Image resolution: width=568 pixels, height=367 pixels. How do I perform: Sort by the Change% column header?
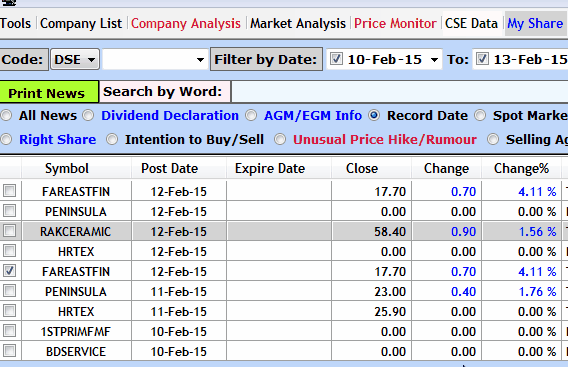coord(521,168)
